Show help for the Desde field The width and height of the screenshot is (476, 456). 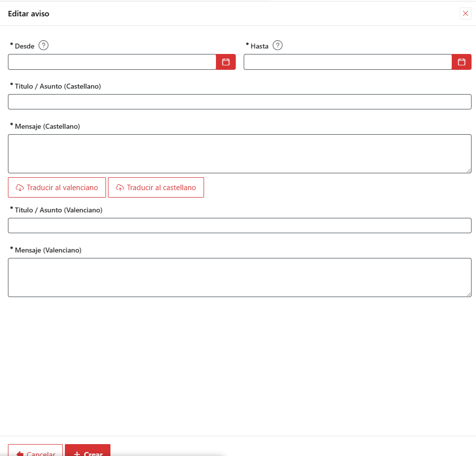pos(44,46)
